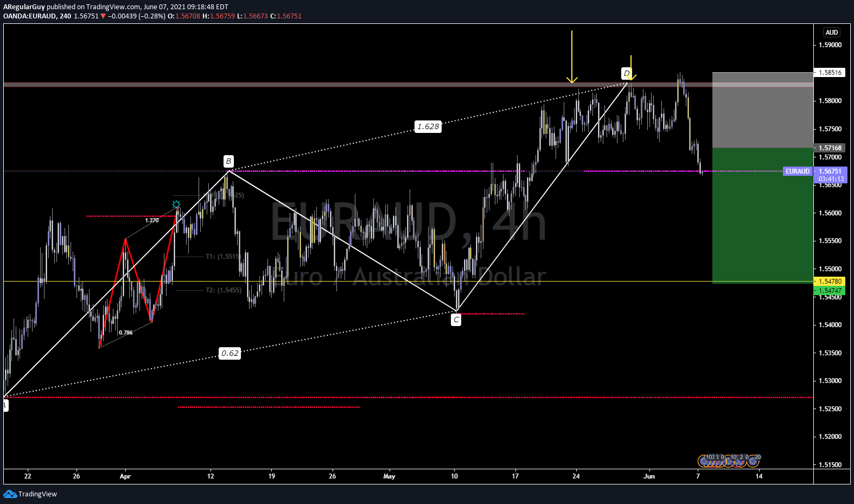This screenshot has width=854, height=504.
Task: Click the May date on time axis
Action: (389, 476)
